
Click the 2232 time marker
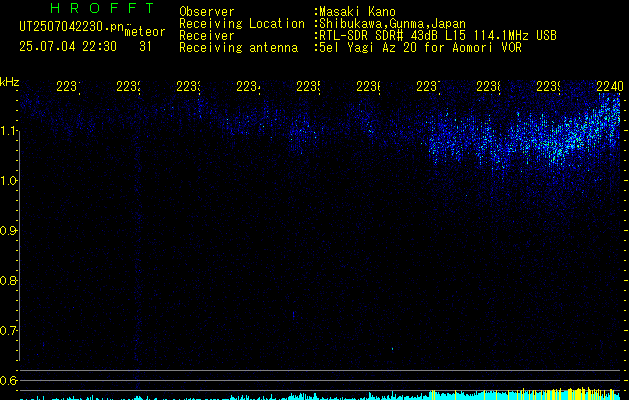(x=129, y=86)
